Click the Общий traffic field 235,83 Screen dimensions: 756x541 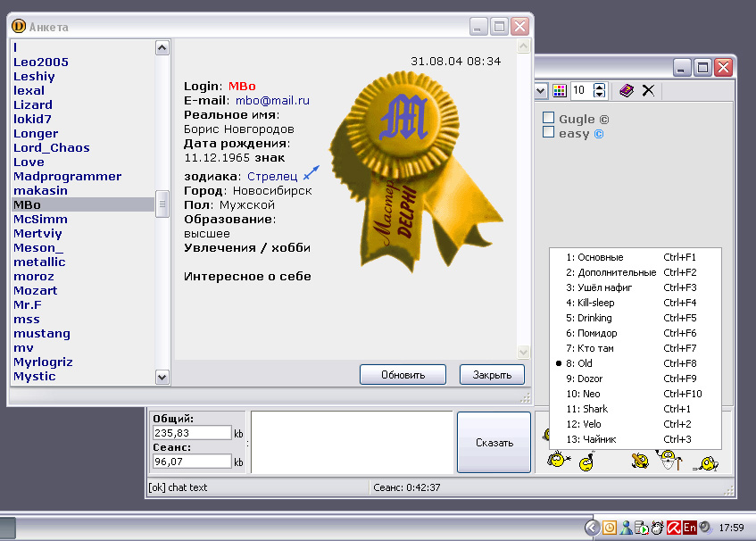[x=192, y=433]
